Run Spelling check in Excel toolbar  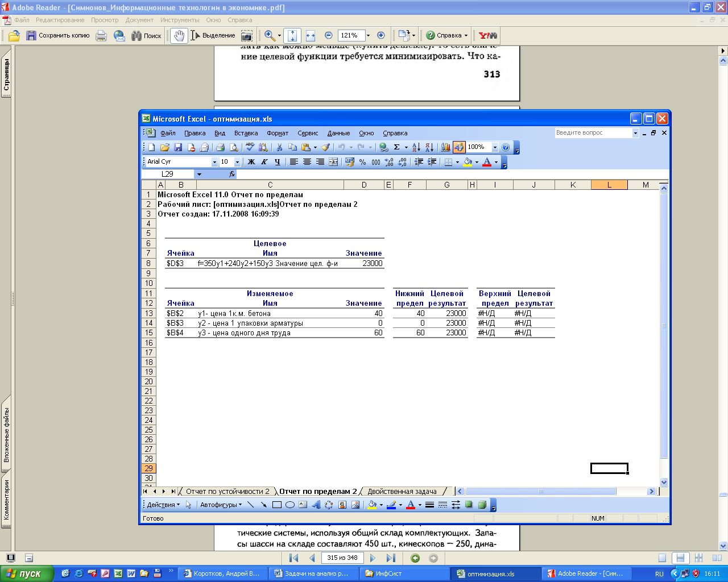(x=250, y=147)
